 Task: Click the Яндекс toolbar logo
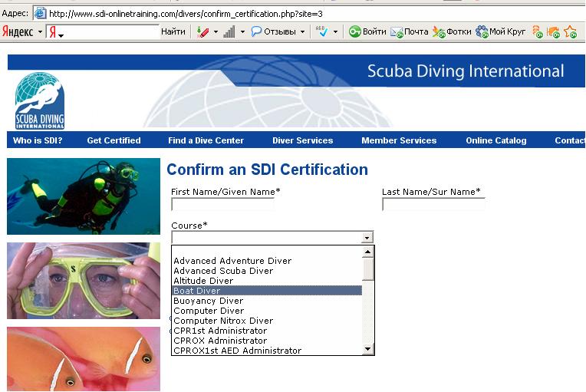click(x=18, y=31)
